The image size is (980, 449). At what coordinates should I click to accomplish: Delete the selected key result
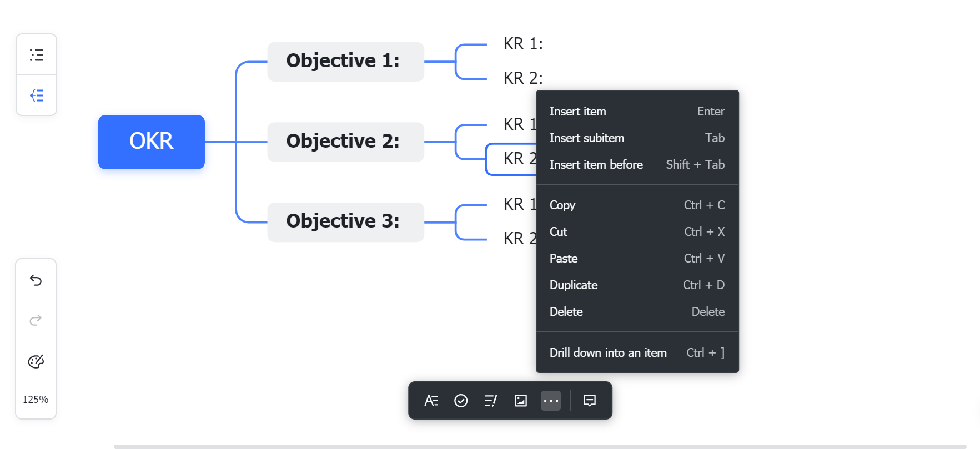[566, 311]
